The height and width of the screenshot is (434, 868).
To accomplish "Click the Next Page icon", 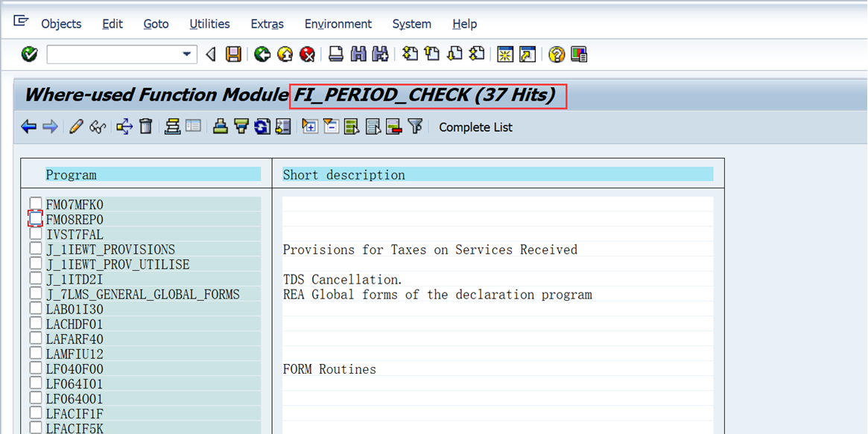I will pyautogui.click(x=454, y=54).
